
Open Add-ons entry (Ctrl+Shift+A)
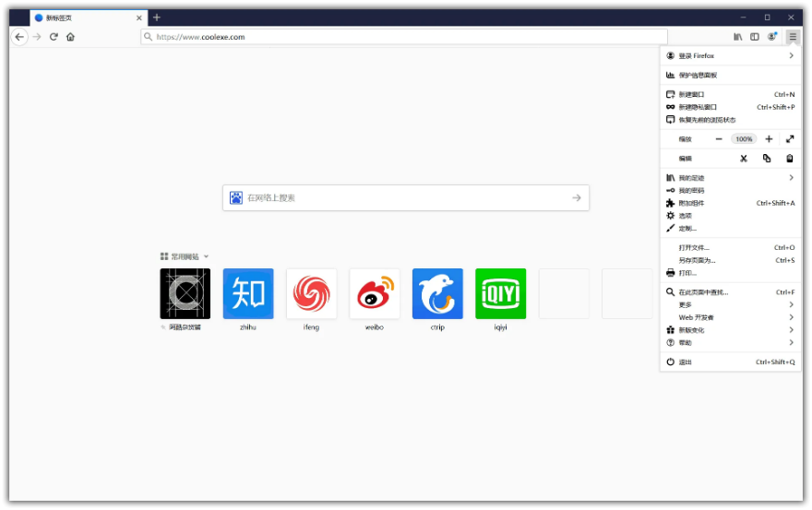pos(730,203)
